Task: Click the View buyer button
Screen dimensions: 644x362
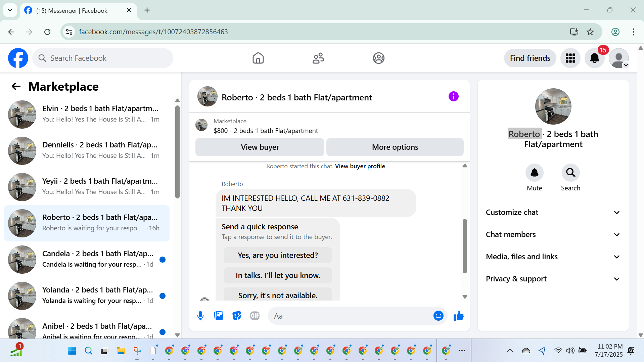Action: [260, 147]
